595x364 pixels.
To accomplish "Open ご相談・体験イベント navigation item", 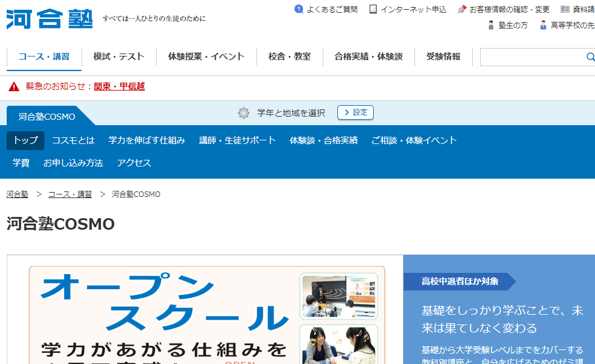I will (414, 140).
